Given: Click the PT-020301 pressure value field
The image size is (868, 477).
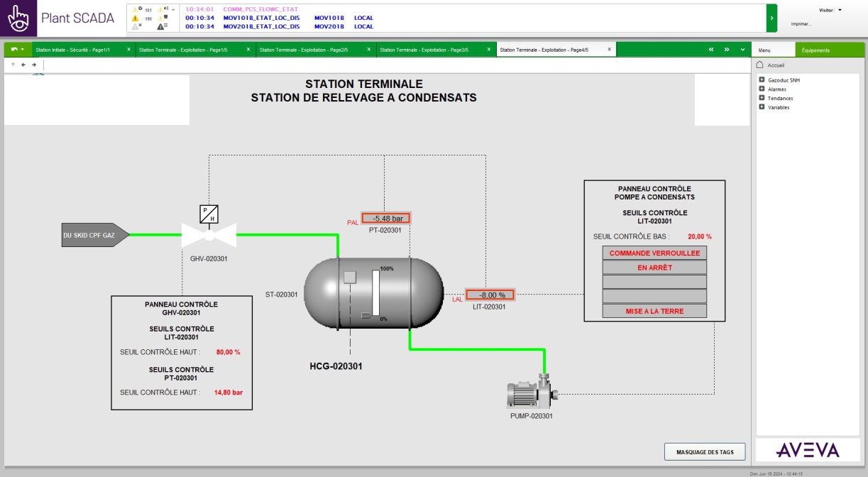Looking at the screenshot, I should [x=386, y=219].
